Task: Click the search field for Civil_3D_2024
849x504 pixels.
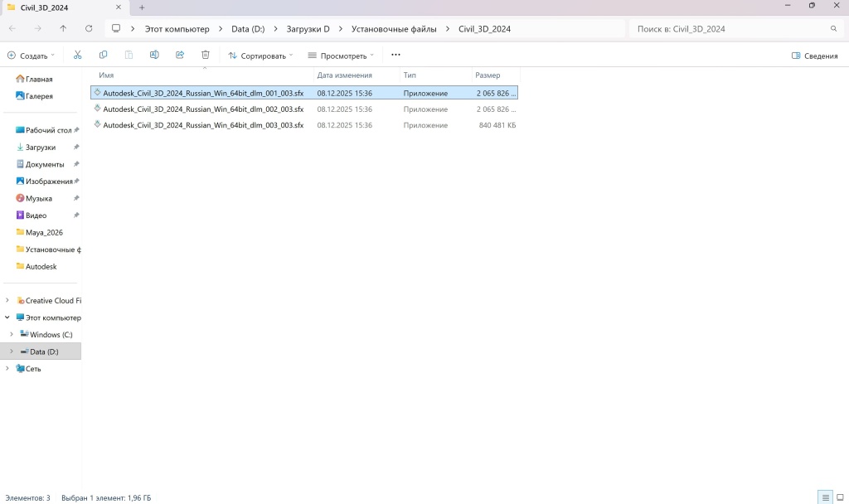Action: (730, 29)
